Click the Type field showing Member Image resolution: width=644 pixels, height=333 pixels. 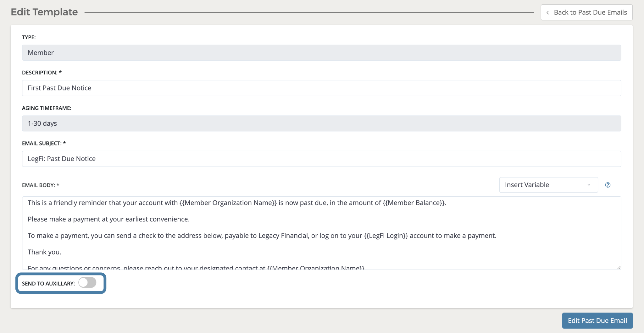(x=321, y=53)
